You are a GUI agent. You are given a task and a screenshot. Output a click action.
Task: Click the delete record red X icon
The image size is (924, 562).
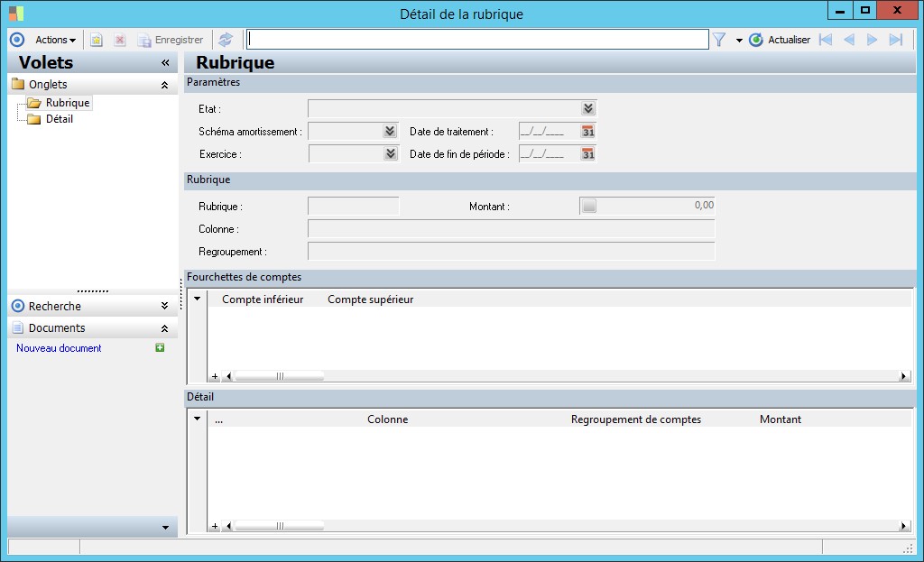point(120,40)
